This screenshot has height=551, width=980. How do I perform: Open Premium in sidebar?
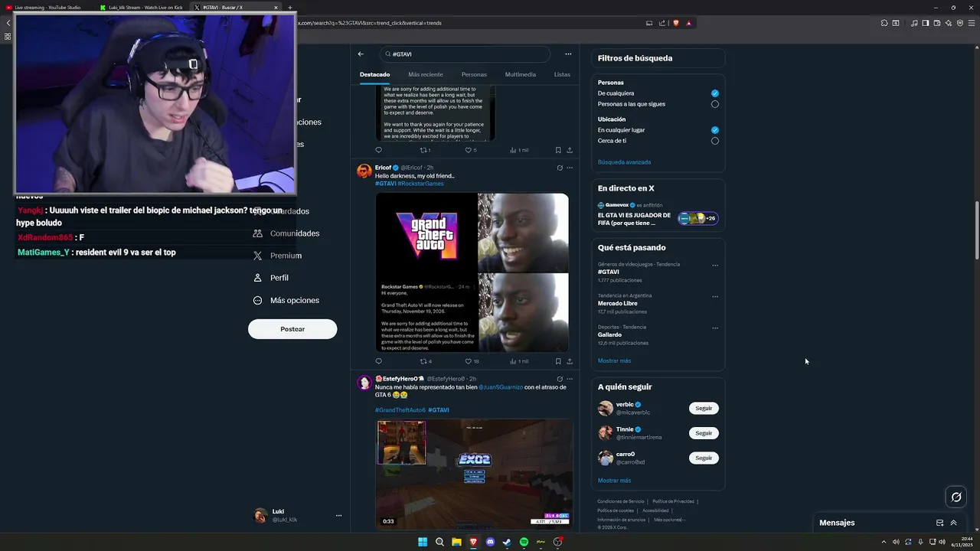point(277,256)
